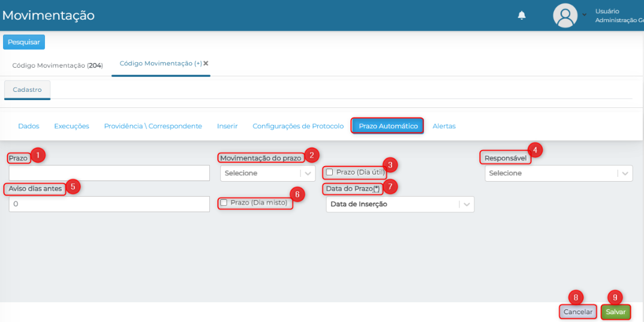644x322 pixels.
Task: Click the user avatar icon
Action: pos(565,16)
